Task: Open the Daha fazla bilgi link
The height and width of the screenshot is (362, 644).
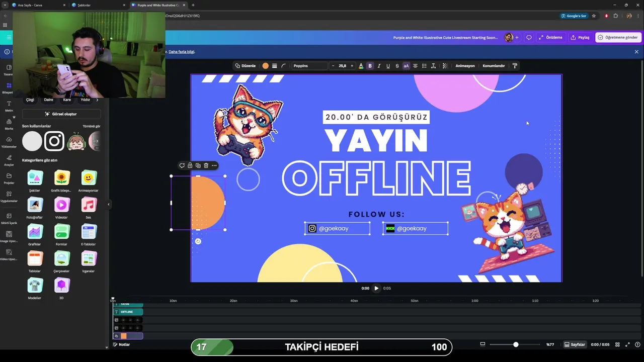Action: [x=182, y=52]
